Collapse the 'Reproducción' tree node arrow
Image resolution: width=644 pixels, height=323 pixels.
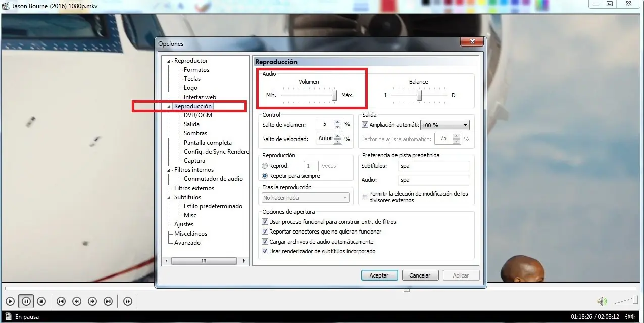170,107
